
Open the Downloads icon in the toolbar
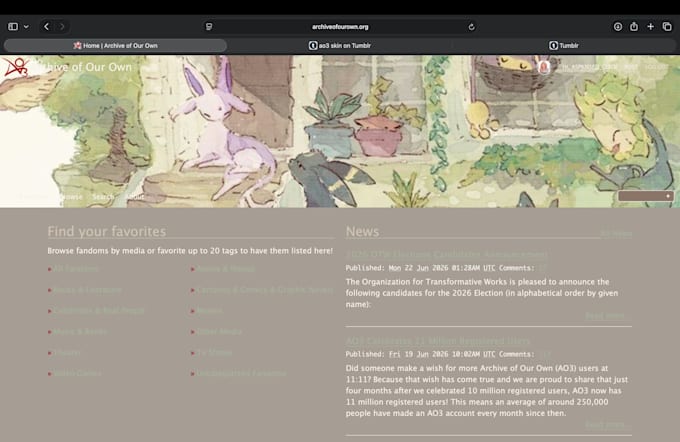click(x=618, y=26)
